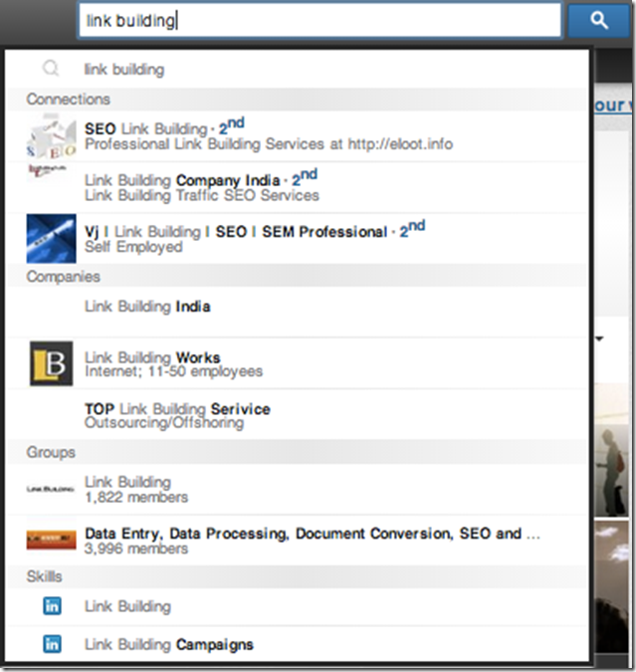Focus the 'link building' search input field
Image resolution: width=636 pixels, height=672 pixels.
(319, 20)
